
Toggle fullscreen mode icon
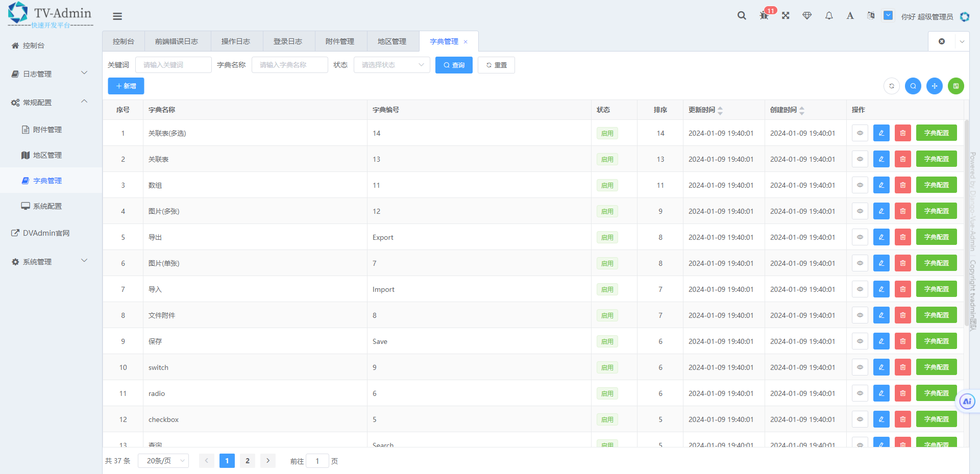786,16
